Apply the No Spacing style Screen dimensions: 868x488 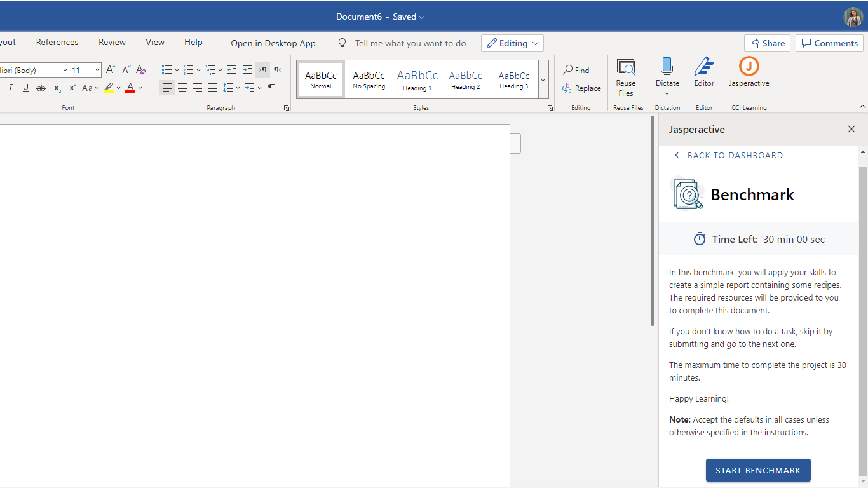(369, 79)
